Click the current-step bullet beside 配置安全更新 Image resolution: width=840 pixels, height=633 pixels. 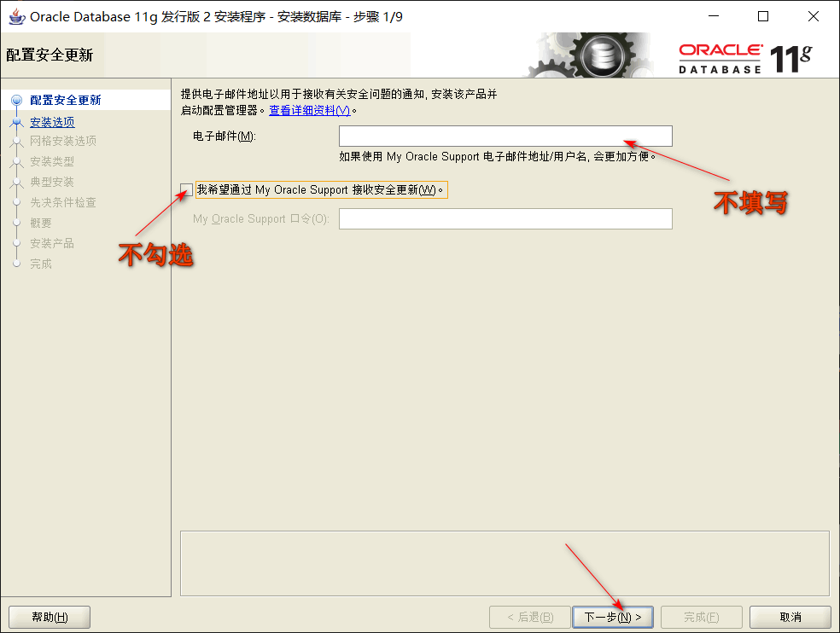[x=16, y=100]
